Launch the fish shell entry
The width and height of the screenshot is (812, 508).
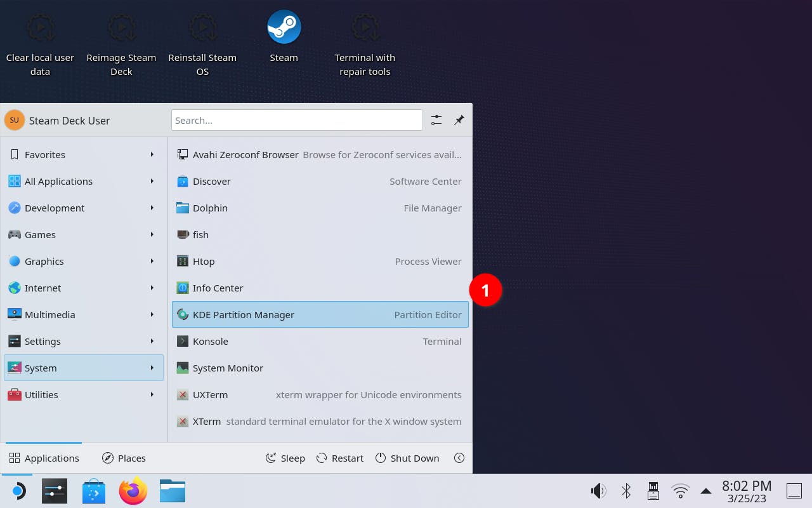pos(320,234)
